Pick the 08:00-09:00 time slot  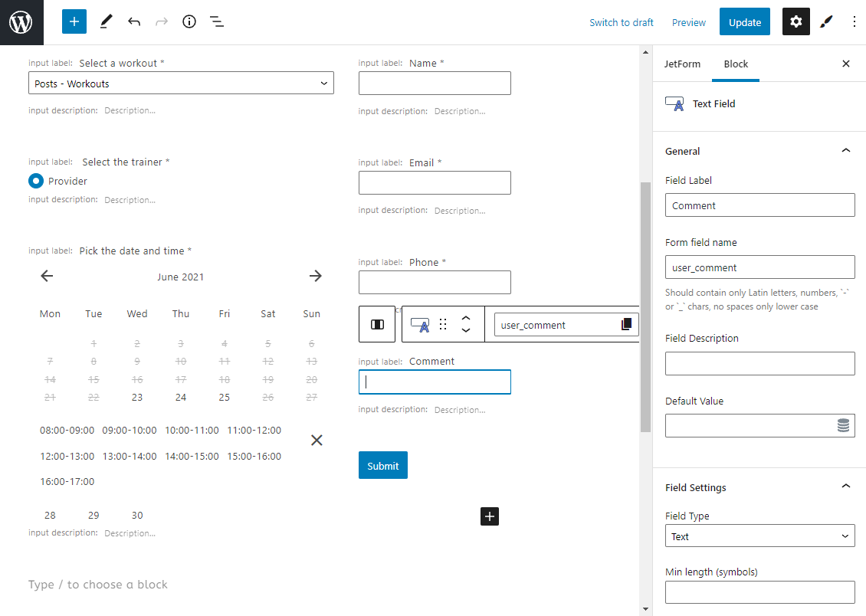tap(67, 430)
